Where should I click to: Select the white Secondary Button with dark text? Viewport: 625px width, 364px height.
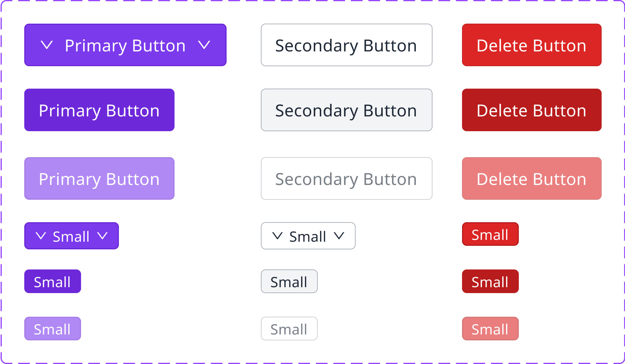click(346, 45)
